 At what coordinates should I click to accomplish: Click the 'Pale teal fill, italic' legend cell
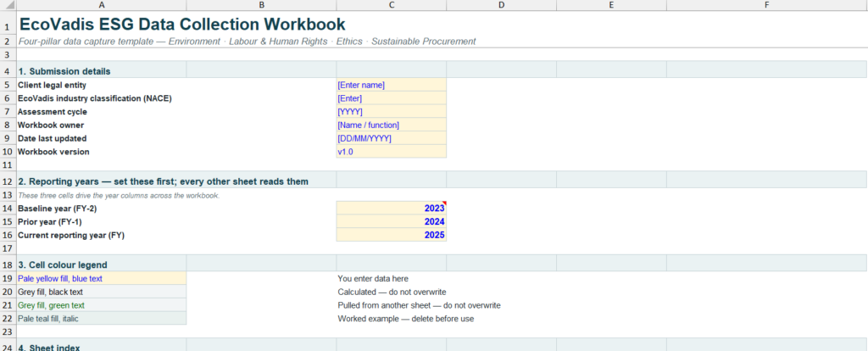[x=102, y=318]
